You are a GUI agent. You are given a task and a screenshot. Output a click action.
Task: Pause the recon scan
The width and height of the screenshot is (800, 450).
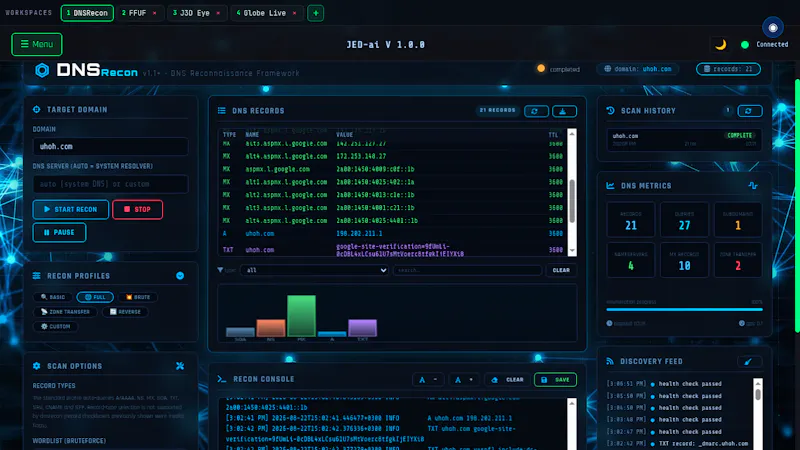pos(59,233)
